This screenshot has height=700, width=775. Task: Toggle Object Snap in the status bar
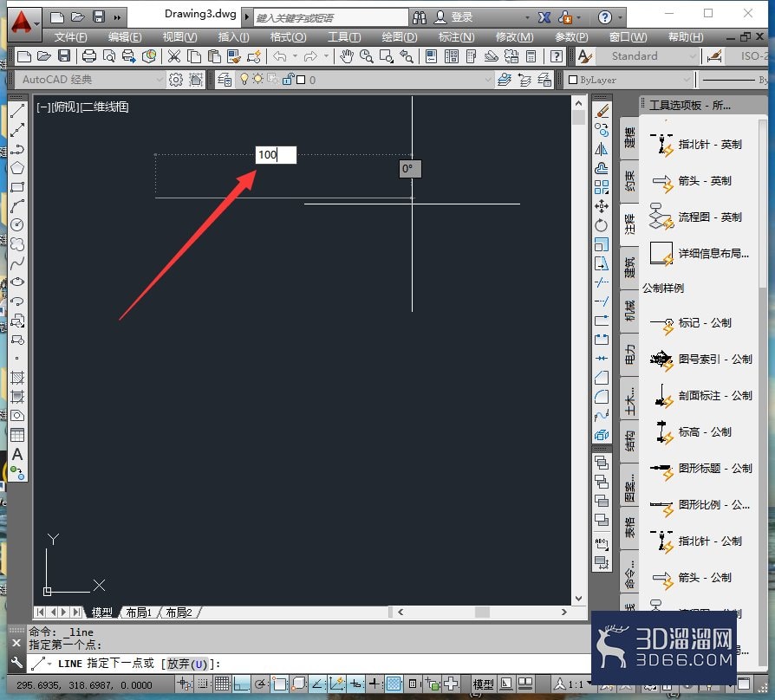tap(279, 684)
